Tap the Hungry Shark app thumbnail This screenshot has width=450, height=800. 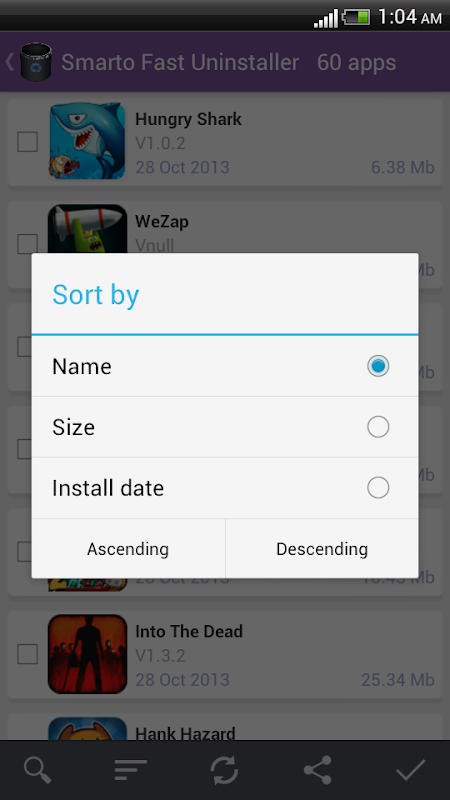pyautogui.click(x=87, y=141)
